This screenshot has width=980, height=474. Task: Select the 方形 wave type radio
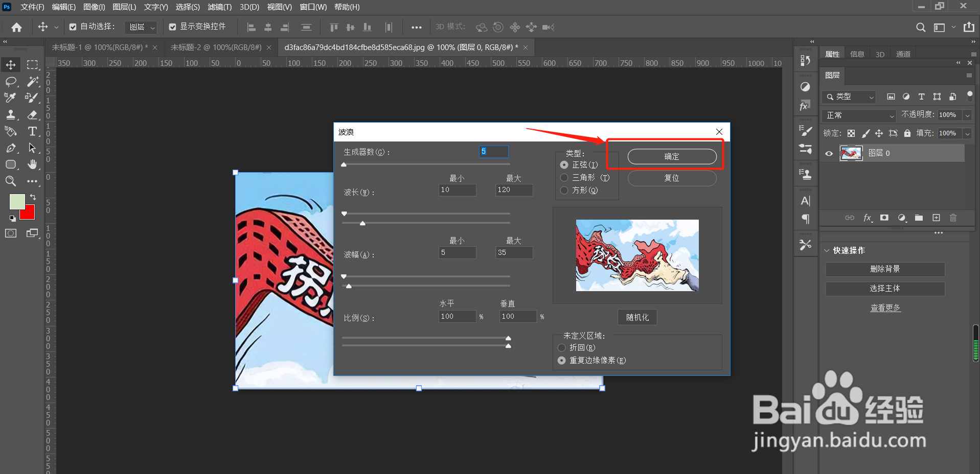tap(564, 191)
